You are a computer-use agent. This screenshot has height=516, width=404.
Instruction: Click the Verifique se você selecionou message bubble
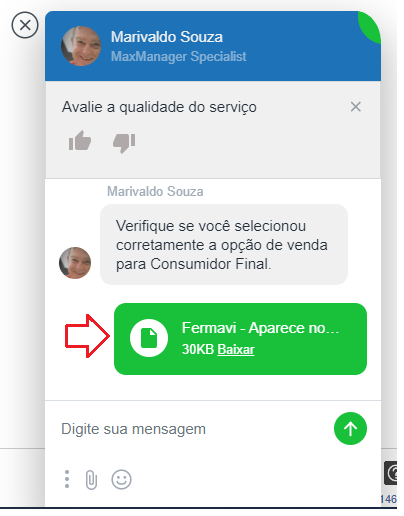point(224,245)
